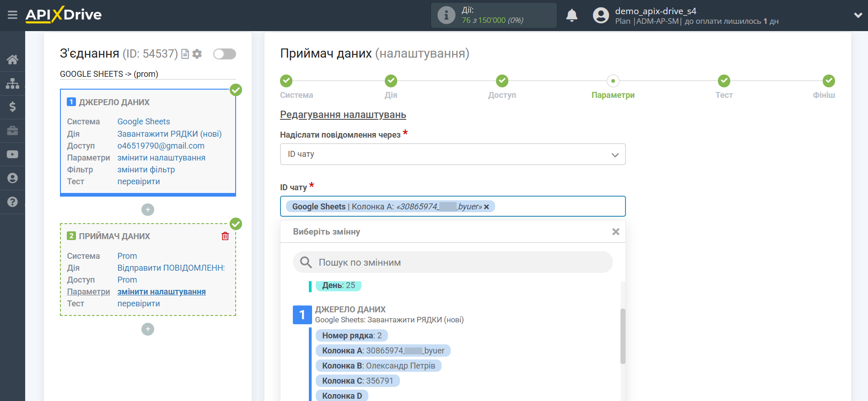Select the Колонка A variable in list

click(x=383, y=351)
